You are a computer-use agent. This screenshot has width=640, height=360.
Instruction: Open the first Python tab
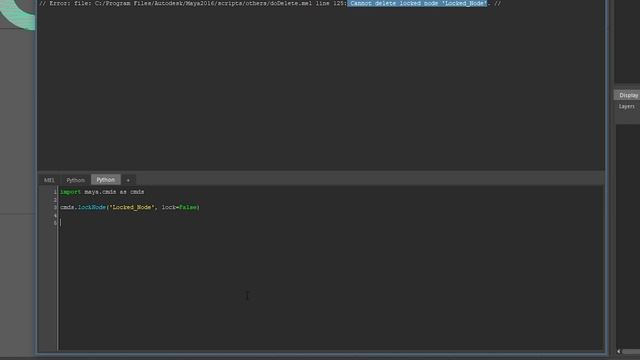point(76,180)
